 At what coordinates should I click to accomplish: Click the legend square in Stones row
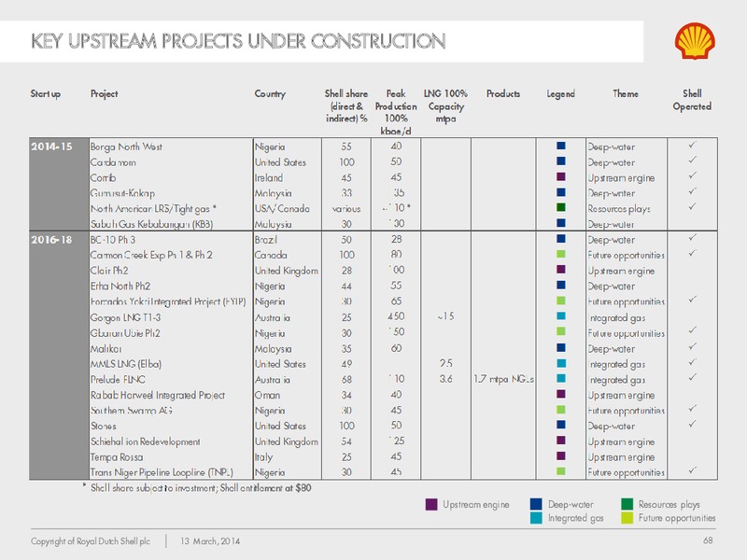561,425
